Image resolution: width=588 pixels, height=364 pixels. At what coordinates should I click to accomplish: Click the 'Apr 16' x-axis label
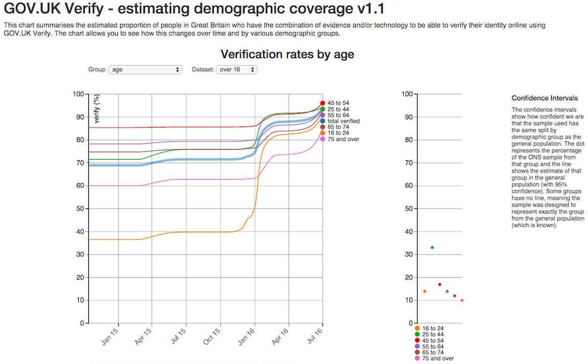pos(280,336)
